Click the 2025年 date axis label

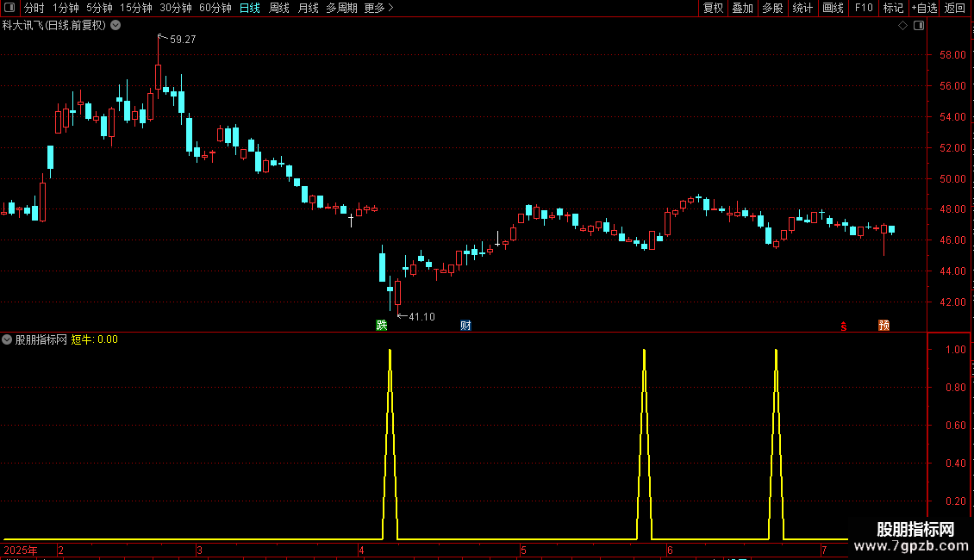[21, 550]
